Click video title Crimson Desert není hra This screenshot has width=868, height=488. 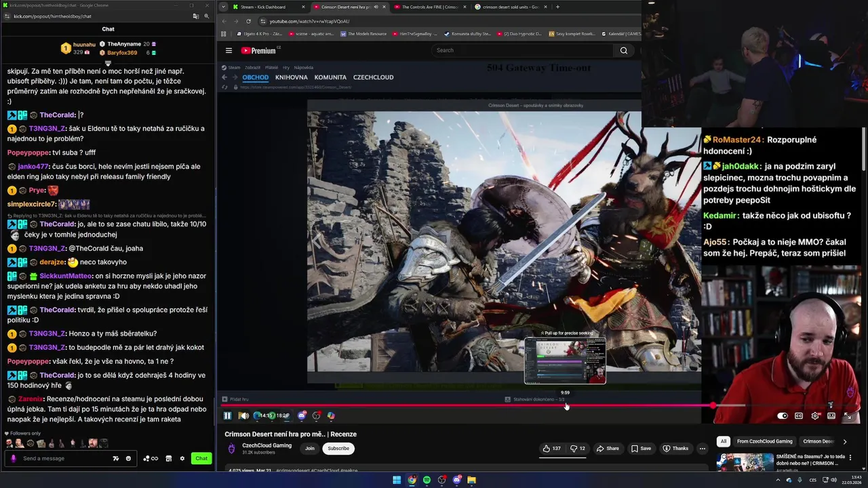(290, 434)
